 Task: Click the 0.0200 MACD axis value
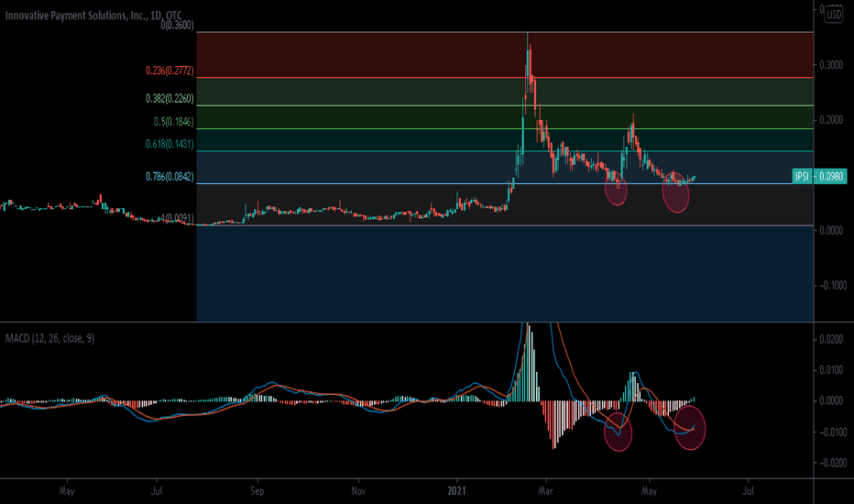pos(831,339)
